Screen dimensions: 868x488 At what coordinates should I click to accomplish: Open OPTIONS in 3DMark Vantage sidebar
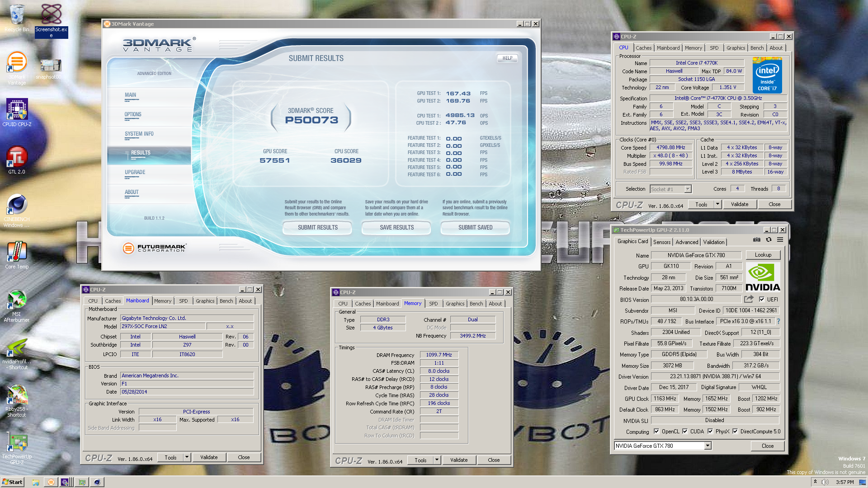[133, 115]
